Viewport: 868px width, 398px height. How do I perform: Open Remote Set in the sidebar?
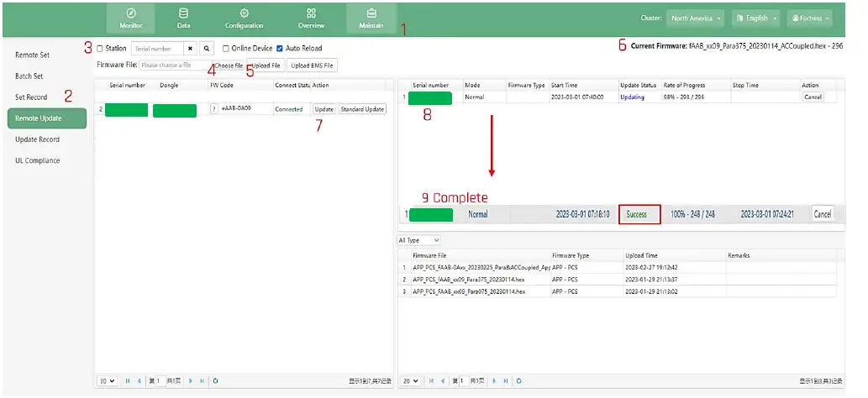[x=32, y=55]
